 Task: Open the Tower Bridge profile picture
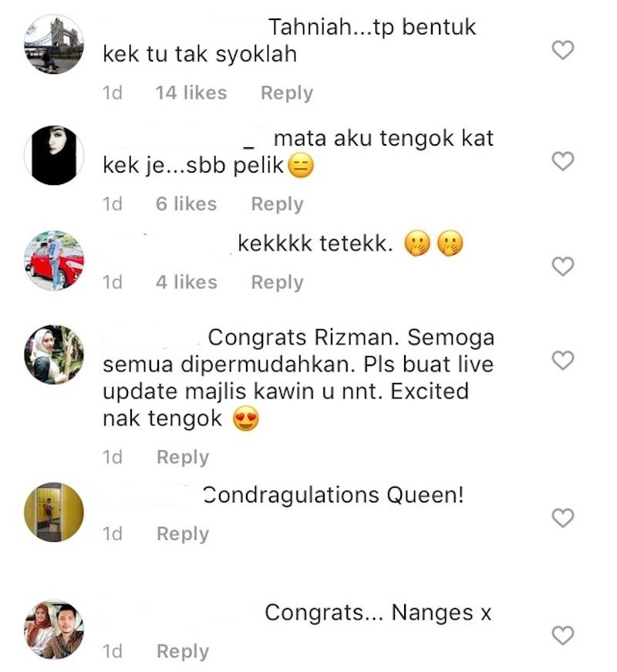53,44
